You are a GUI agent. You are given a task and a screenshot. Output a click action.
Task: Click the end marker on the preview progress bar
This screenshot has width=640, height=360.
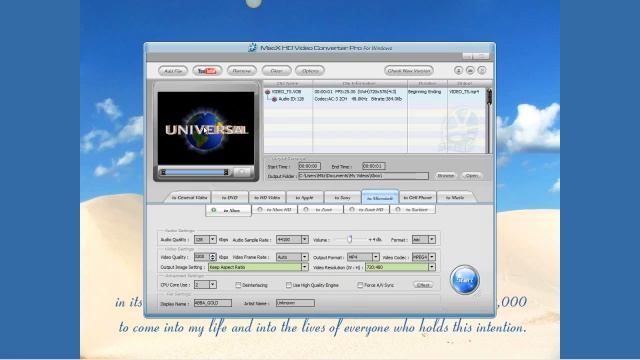coord(226,172)
